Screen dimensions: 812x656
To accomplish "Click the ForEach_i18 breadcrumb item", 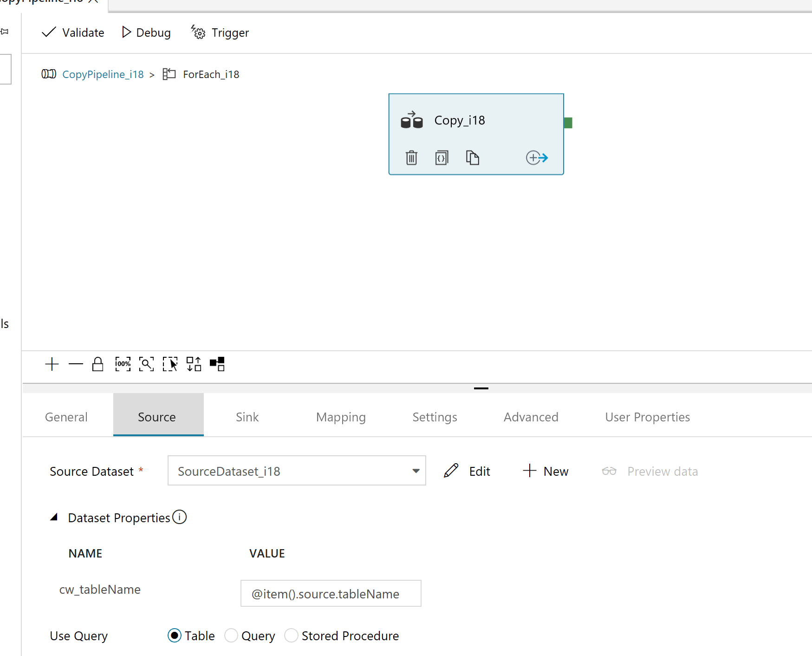I will point(211,74).
